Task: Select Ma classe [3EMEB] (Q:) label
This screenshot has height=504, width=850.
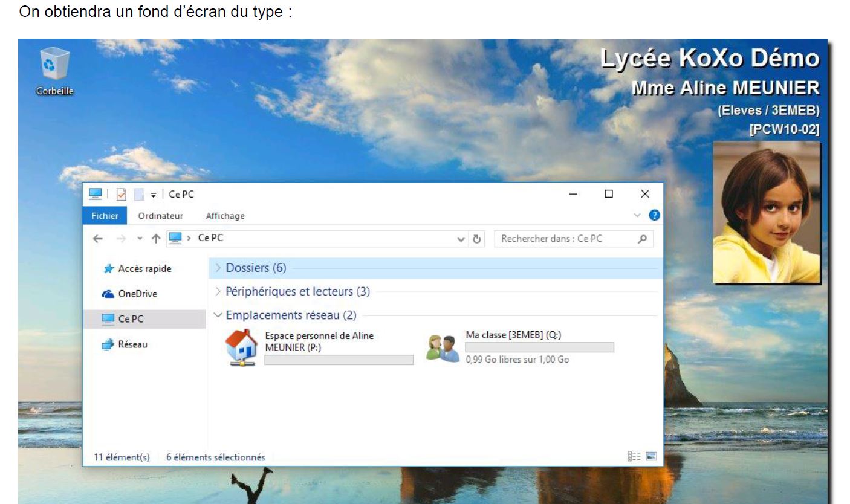Action: [x=513, y=335]
